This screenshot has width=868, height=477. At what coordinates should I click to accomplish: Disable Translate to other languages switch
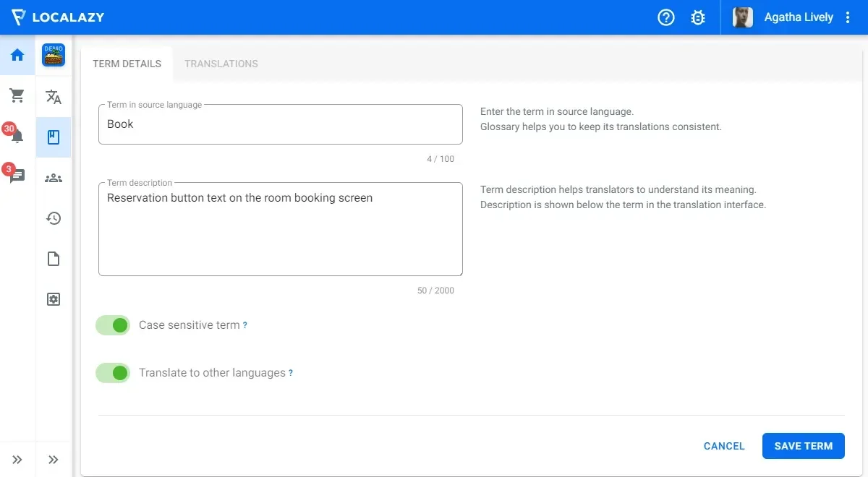click(113, 373)
